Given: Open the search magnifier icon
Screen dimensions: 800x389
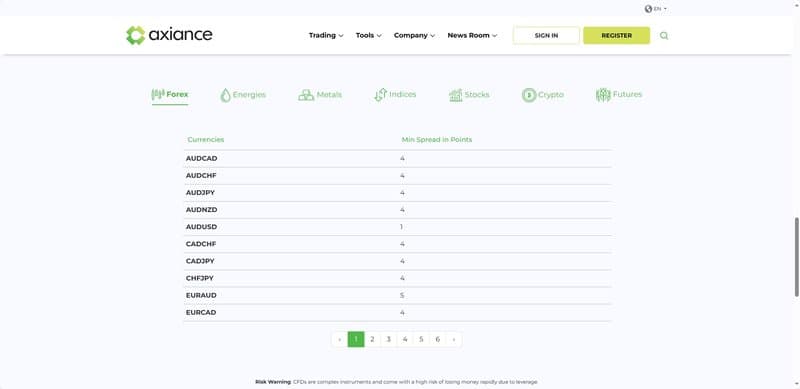Looking at the screenshot, I should pos(664,36).
